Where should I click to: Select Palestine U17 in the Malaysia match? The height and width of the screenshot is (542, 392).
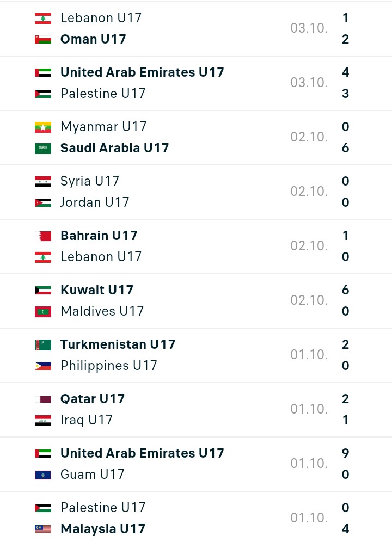pyautogui.click(x=103, y=508)
